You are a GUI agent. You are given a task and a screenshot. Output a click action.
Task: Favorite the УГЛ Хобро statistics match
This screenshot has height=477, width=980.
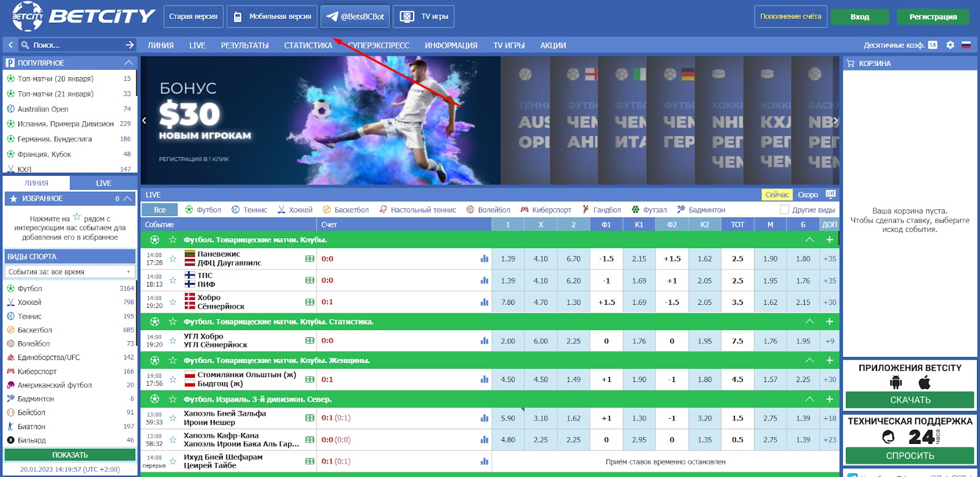click(173, 341)
